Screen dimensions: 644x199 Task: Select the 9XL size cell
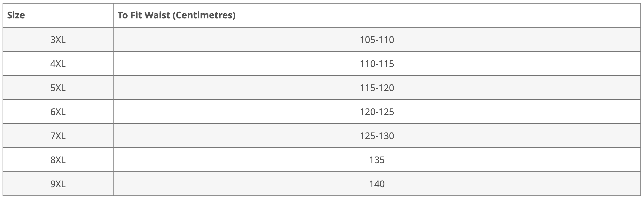tap(58, 184)
